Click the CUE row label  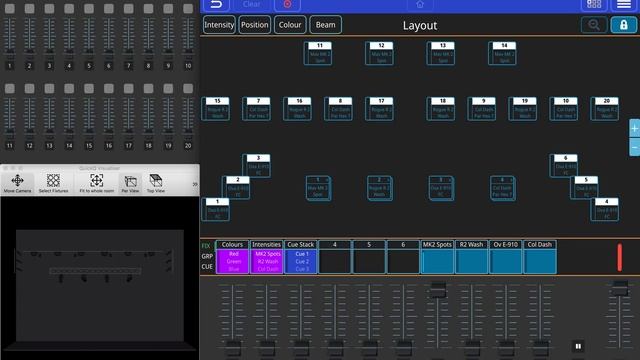pos(207,267)
